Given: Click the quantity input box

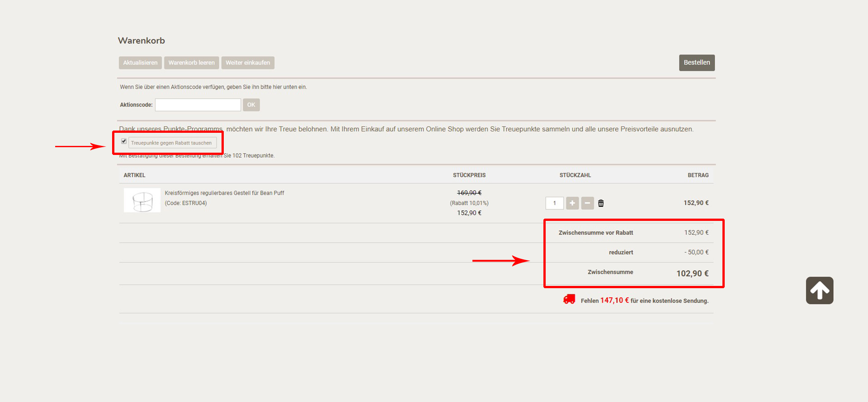Looking at the screenshot, I should click(x=554, y=203).
